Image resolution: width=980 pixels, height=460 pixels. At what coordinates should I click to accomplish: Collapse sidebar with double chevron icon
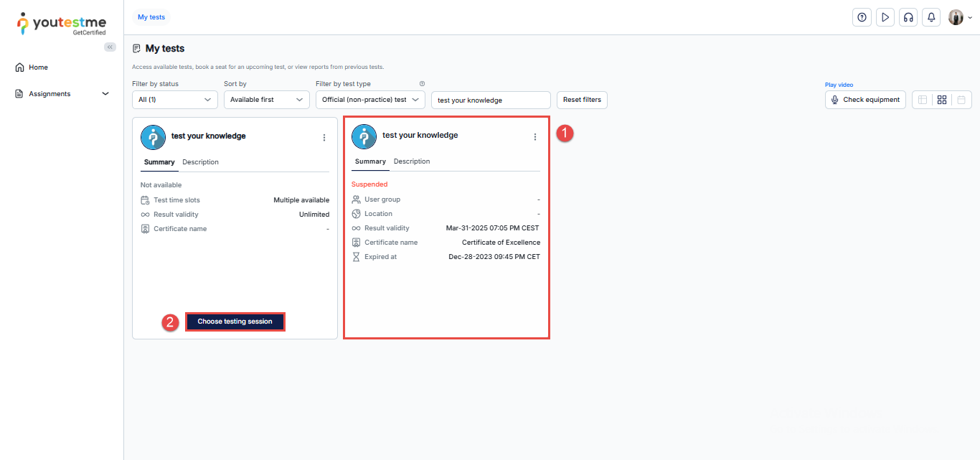coord(110,47)
